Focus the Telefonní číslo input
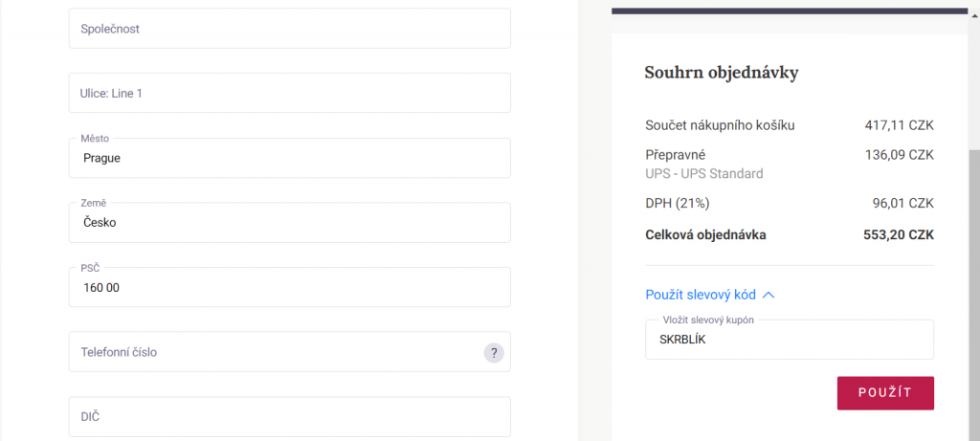Screen dimensions: 980x441 (x=289, y=352)
